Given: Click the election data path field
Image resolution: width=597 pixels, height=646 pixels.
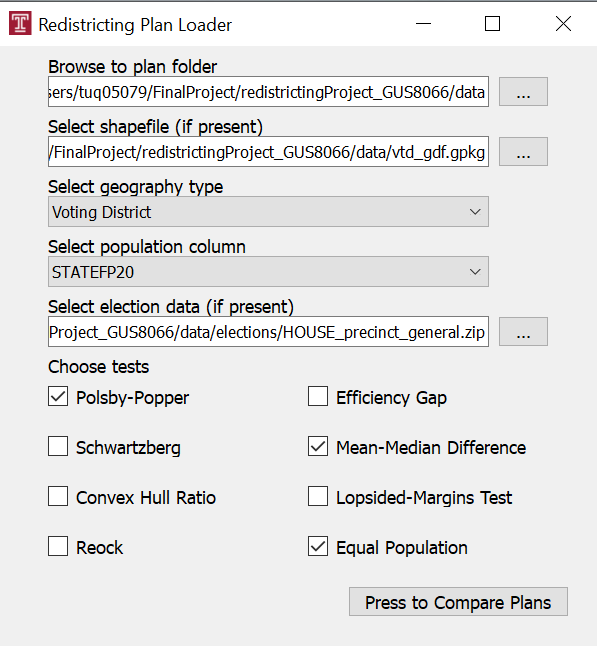Looking at the screenshot, I should click(268, 332).
